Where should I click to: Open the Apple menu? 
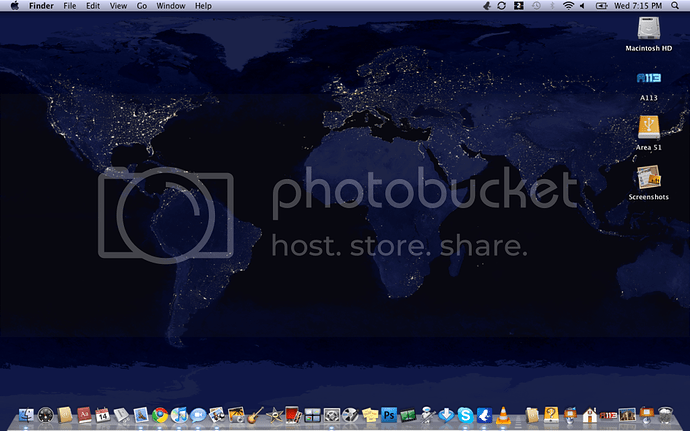14,6
